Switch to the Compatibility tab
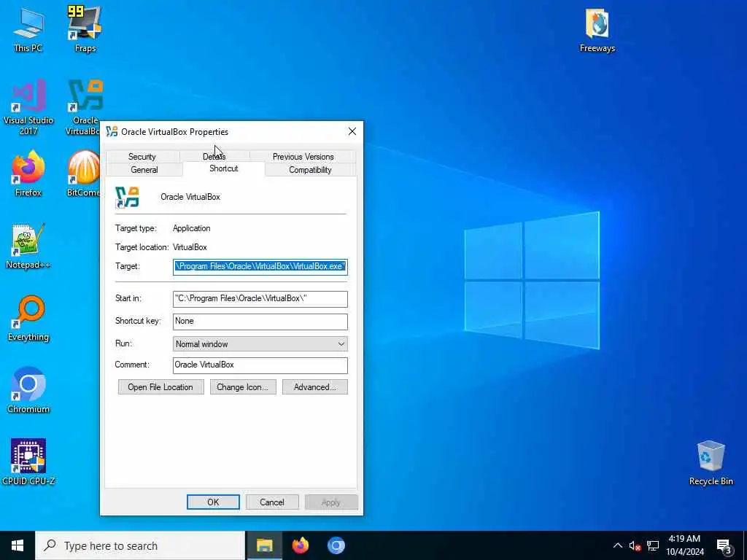The width and height of the screenshot is (747, 560). click(x=310, y=170)
